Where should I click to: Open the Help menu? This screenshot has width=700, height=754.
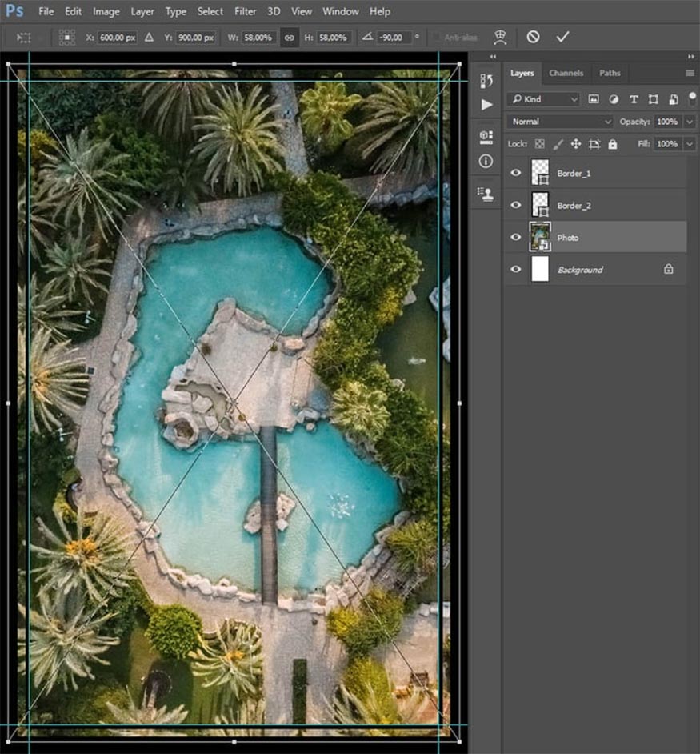click(380, 11)
